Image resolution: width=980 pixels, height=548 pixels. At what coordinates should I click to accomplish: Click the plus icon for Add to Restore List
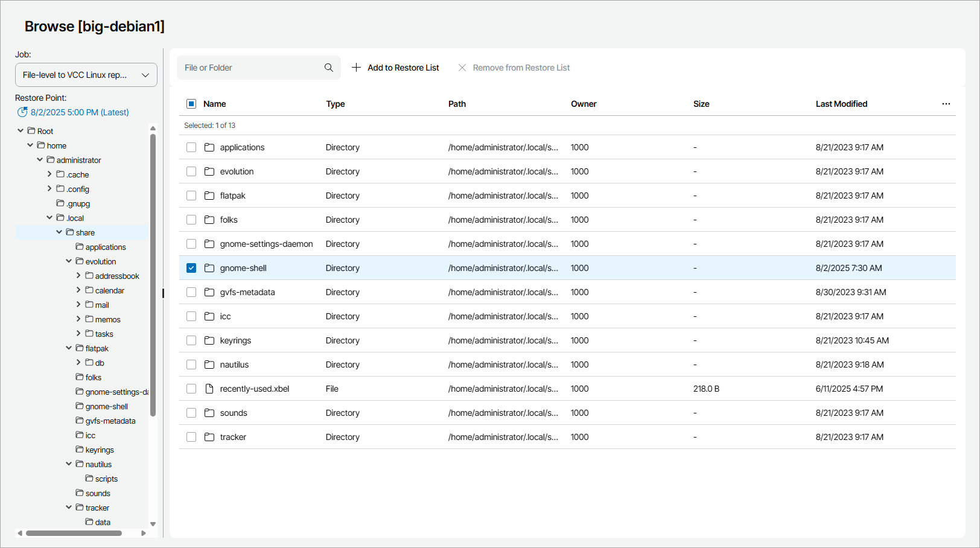pos(357,68)
